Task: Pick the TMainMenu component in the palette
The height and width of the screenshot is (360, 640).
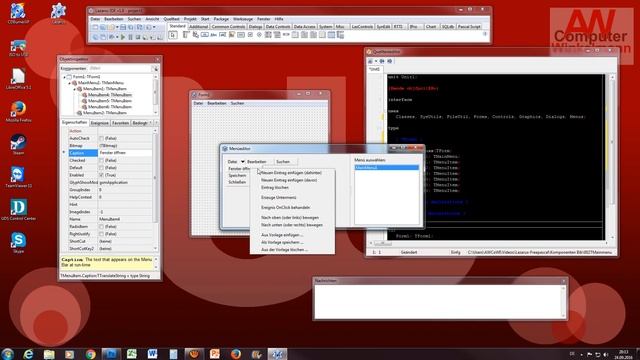Action: (186, 35)
